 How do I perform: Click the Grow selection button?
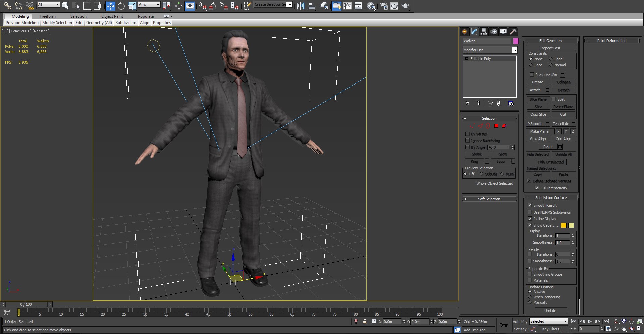click(x=503, y=154)
